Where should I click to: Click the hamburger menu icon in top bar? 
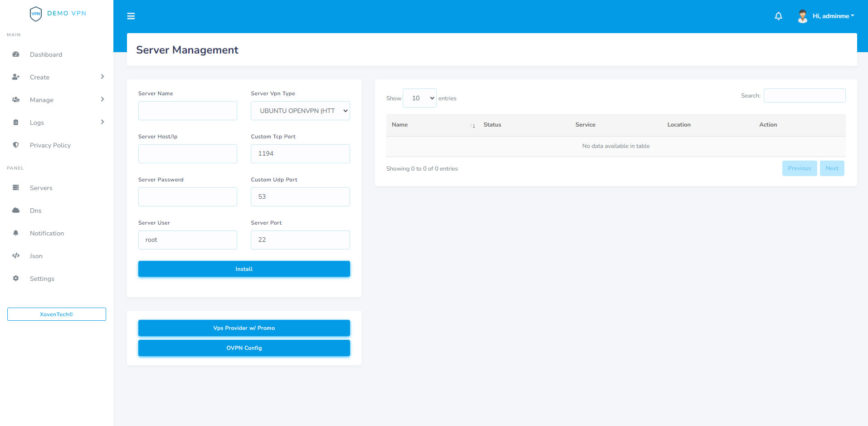[131, 16]
